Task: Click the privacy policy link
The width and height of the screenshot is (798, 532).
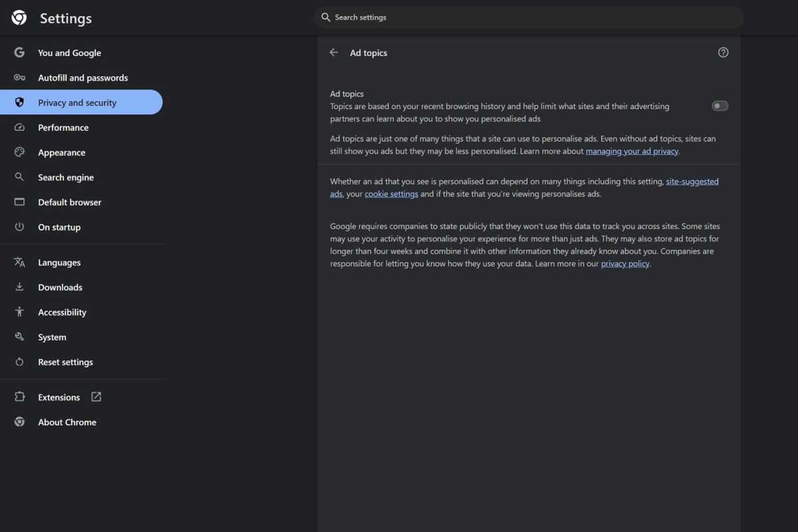Action: coord(625,264)
